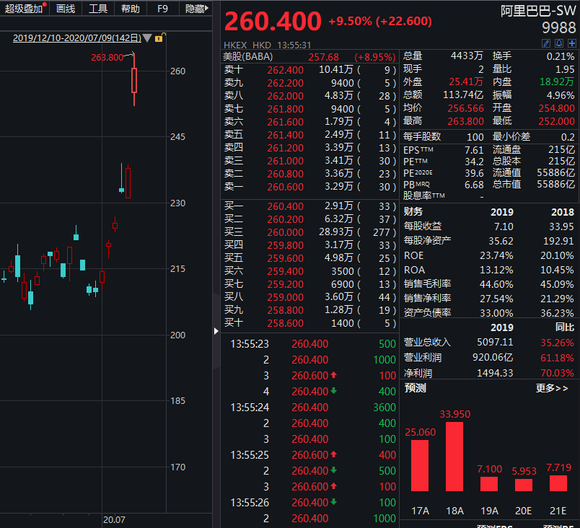Screen dimensions: 580x528
Task: Click the 美股(BABA) quote row
Action: [310, 57]
